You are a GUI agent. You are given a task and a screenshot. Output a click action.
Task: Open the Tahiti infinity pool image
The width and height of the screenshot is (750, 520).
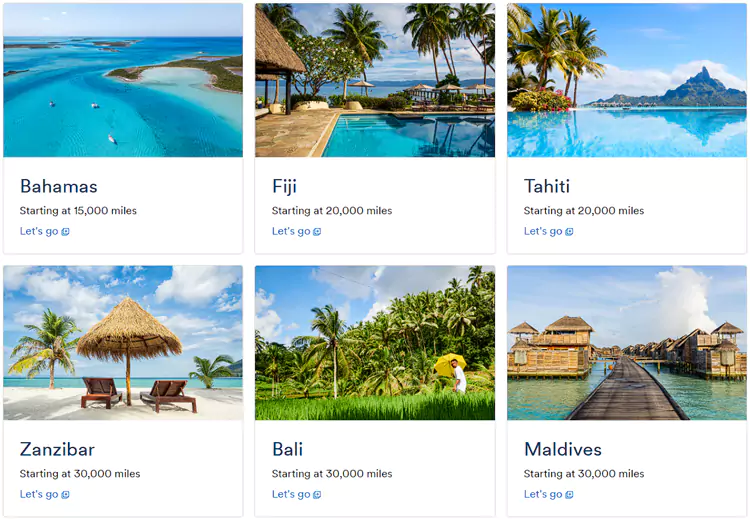(x=627, y=80)
